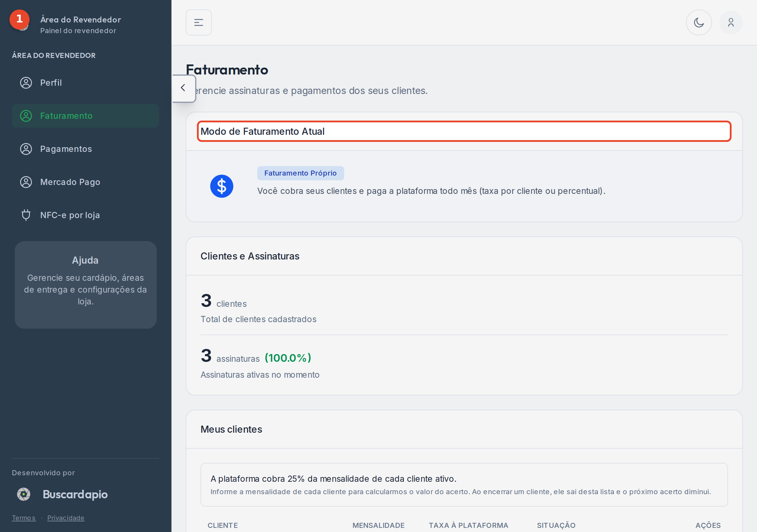Screen dimensions: 757x532
Task: Click the SITUAÇÃO column header
Action: [x=556, y=525]
